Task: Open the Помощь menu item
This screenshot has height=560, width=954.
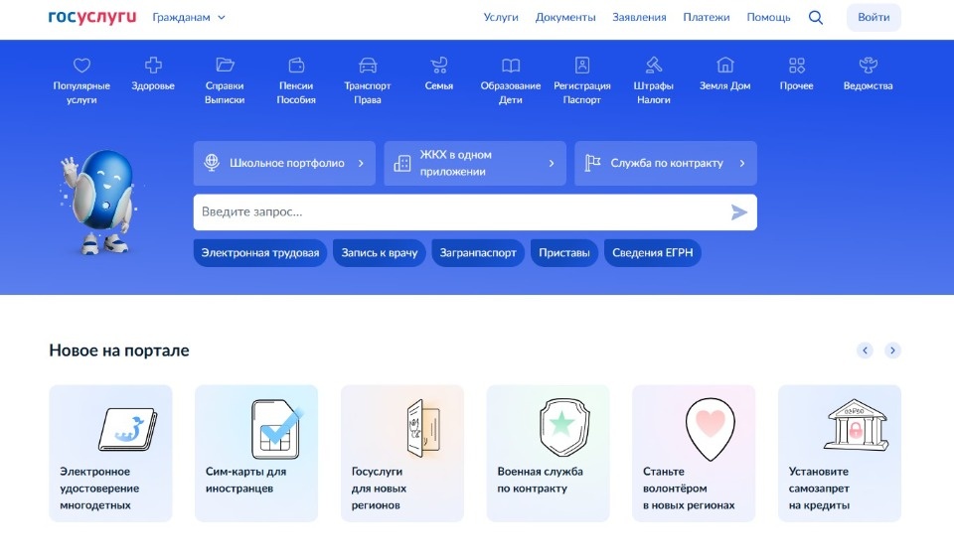Action: point(768,18)
